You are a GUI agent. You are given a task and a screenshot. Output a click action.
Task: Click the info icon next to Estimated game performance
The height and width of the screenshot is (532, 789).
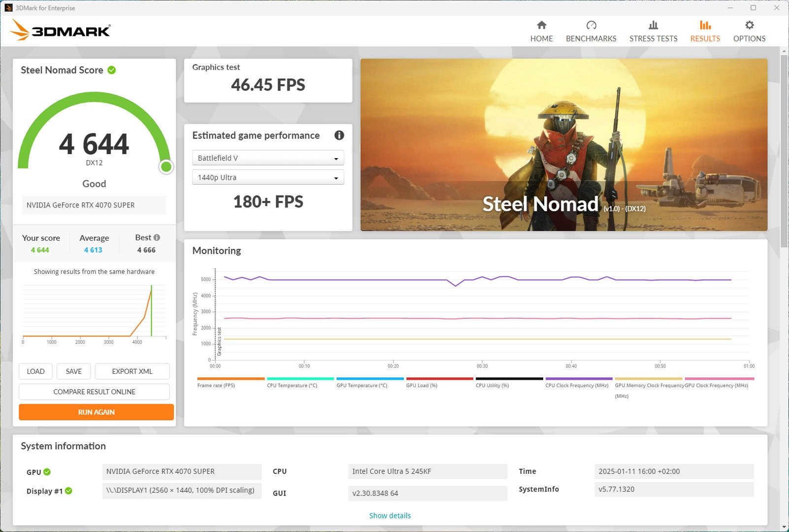click(x=339, y=135)
